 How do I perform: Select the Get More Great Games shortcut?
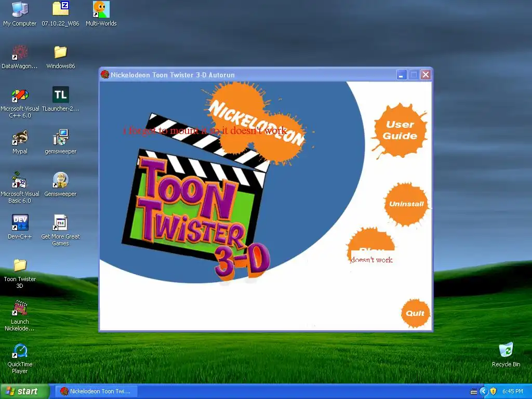60,230
